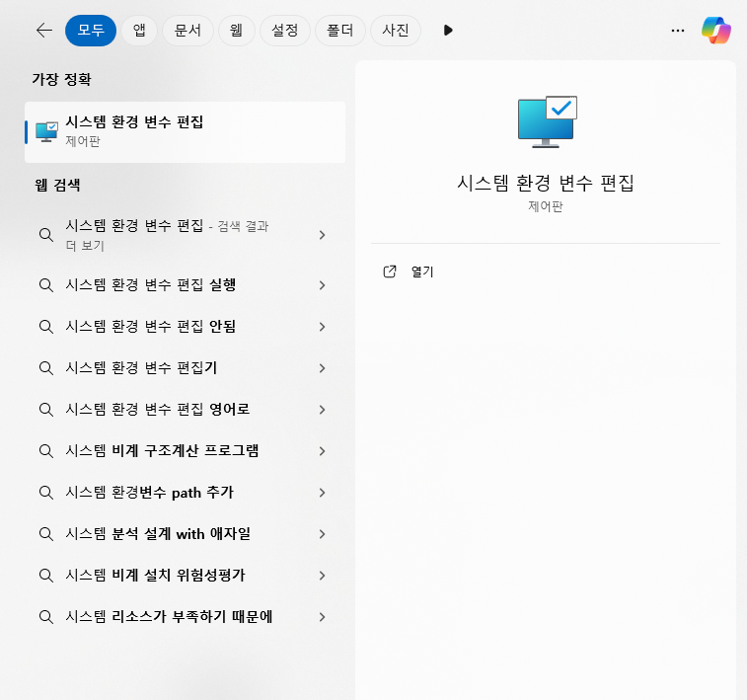Expand chevron for 시스템 비계 설치 위험성평가
Viewport: 747px width, 700px height.
(x=322, y=576)
